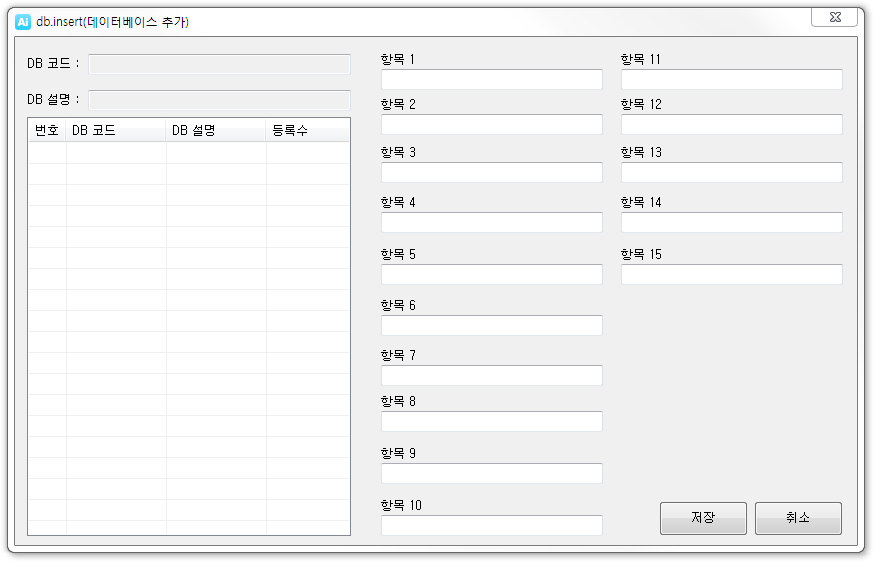Screen dimensions: 874x562
Task: Focus the 항목 8 input box
Action: coord(492,421)
